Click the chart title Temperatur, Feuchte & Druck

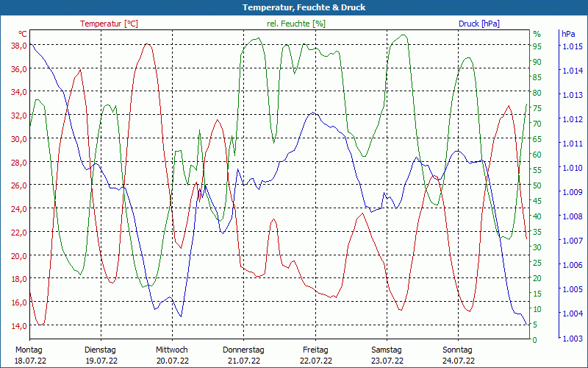294,7
